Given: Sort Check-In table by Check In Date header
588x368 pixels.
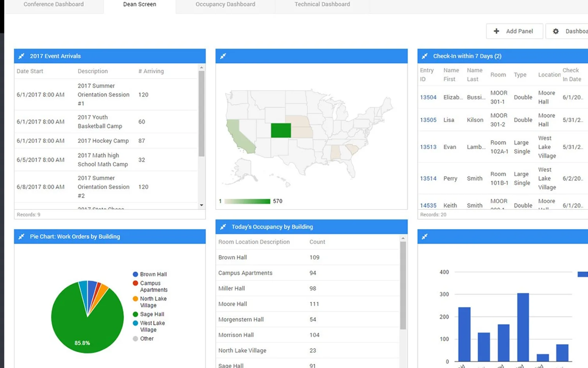Looking at the screenshot, I should (572, 75).
